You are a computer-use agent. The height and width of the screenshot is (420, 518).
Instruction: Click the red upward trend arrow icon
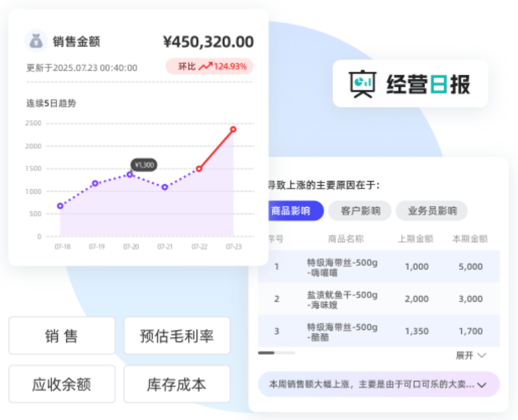[x=205, y=67]
